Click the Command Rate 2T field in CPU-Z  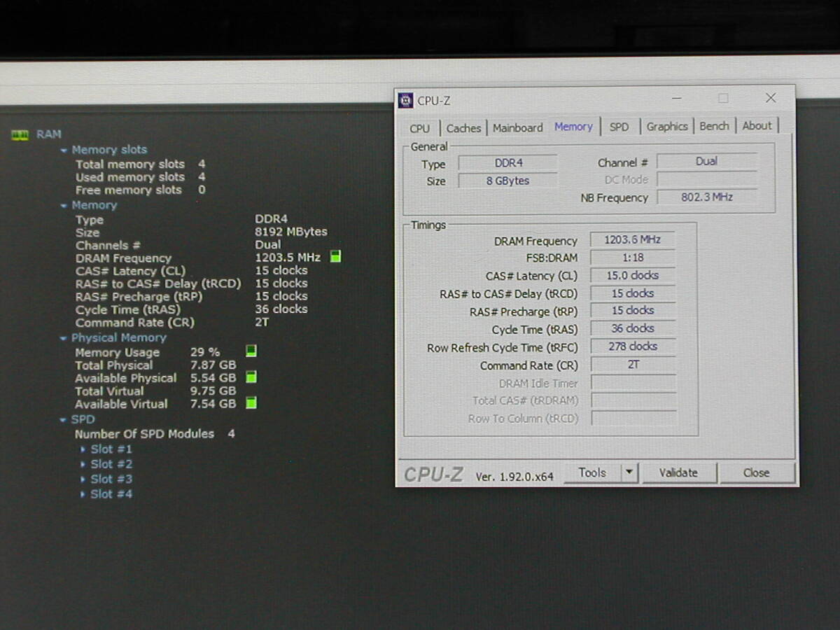[x=633, y=365]
